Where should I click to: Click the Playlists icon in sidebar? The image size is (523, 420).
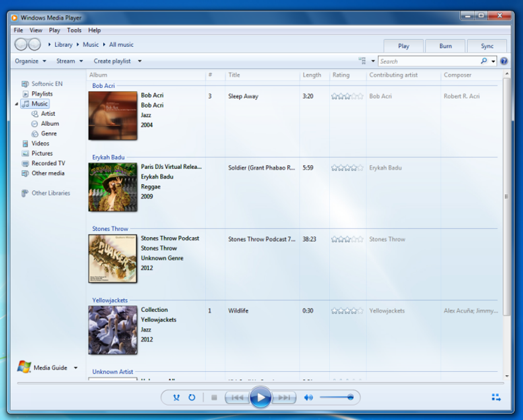click(26, 94)
